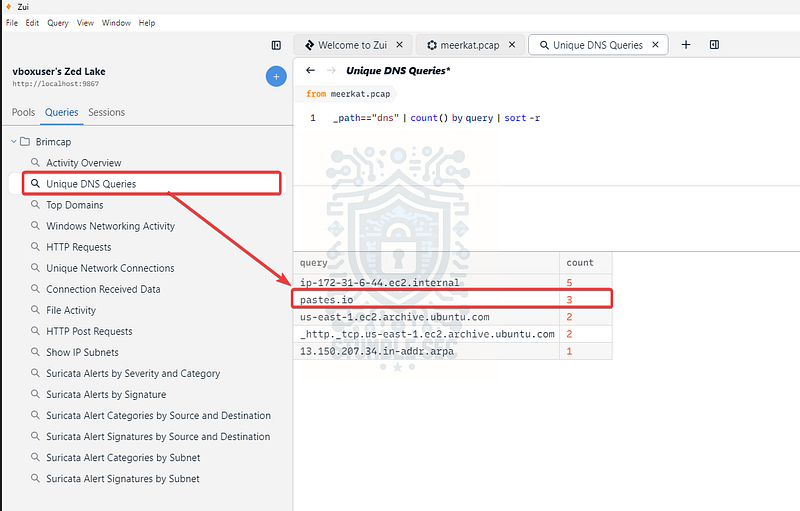
Task: Open the File menu
Action: pyautogui.click(x=12, y=23)
